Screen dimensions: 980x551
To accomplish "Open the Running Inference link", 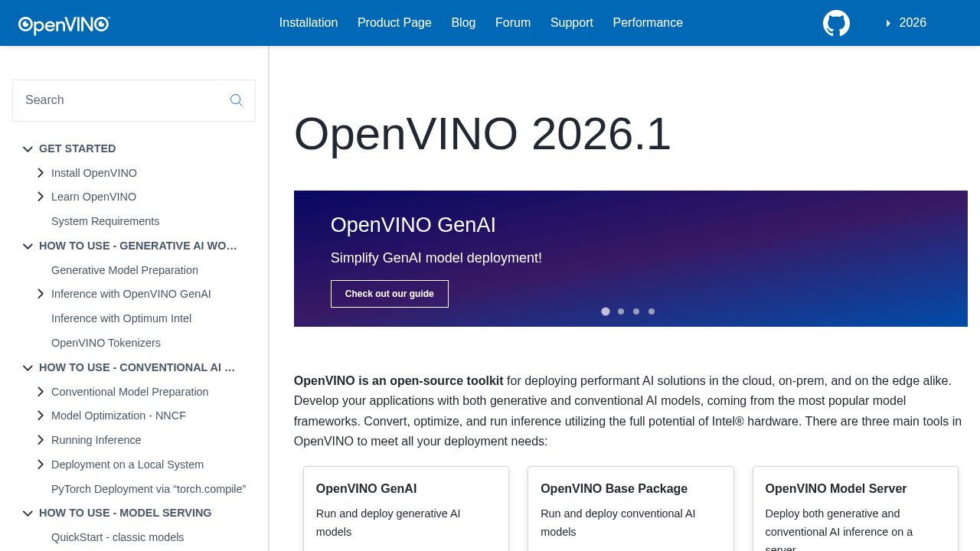I will [x=96, y=440].
